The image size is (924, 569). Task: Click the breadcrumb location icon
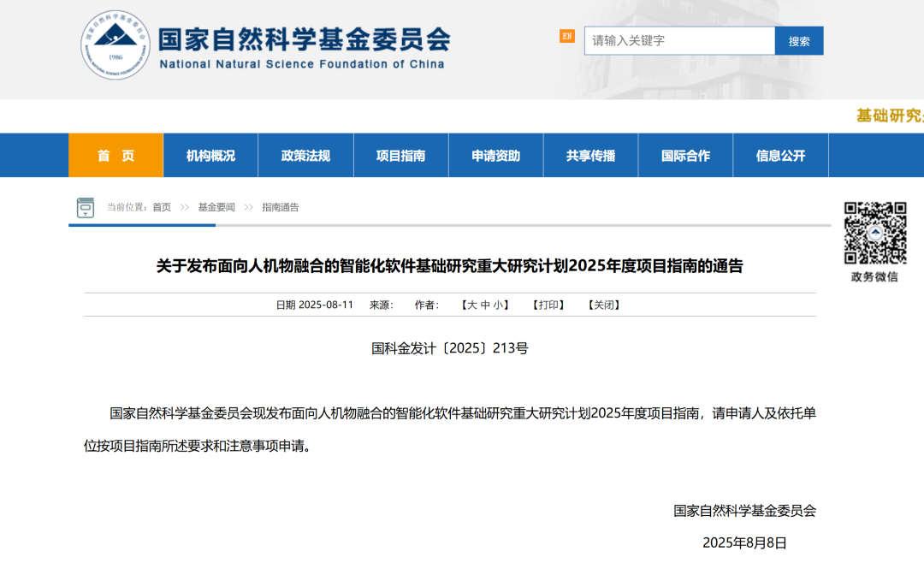(86, 207)
